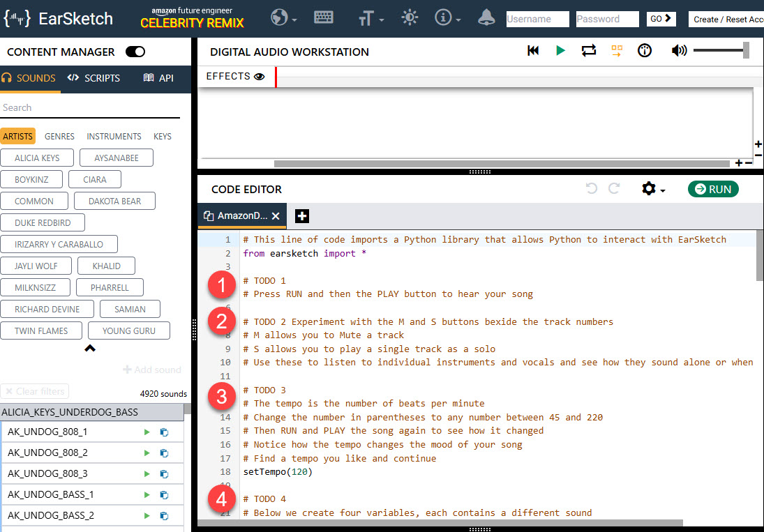Click the metronome icon

[x=645, y=51]
